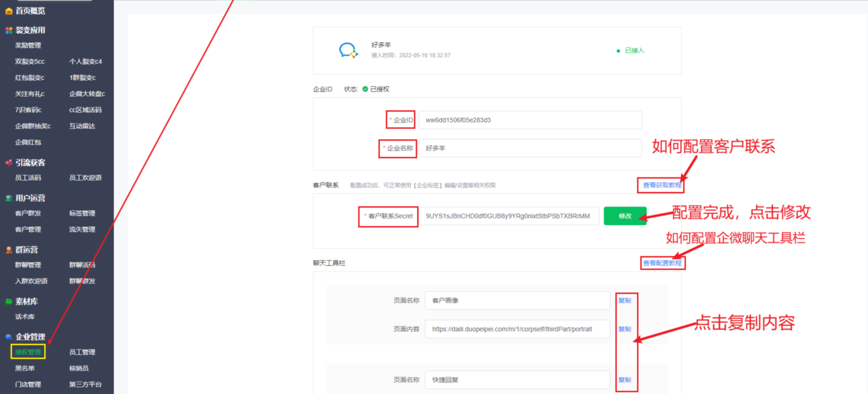
Task: Open 7识客码c menu item
Action: 28,110
